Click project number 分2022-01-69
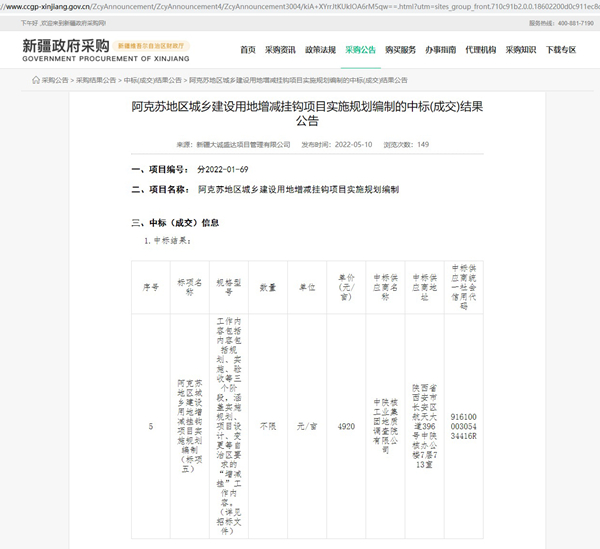This screenshot has width=600, height=549. (x=223, y=169)
